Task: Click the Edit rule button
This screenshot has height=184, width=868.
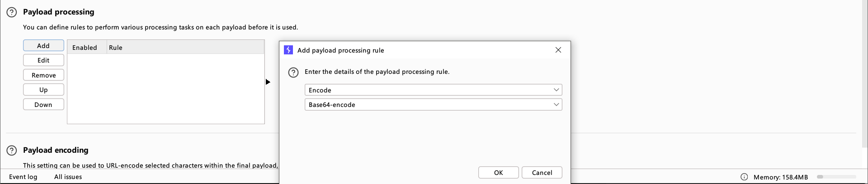Action: [43, 60]
